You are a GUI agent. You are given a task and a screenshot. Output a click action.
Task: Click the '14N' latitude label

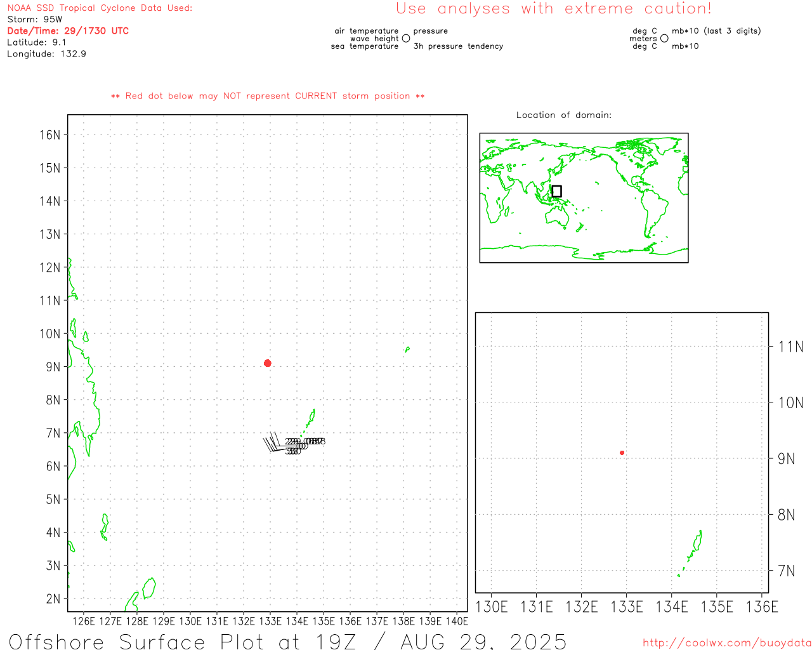50,201
